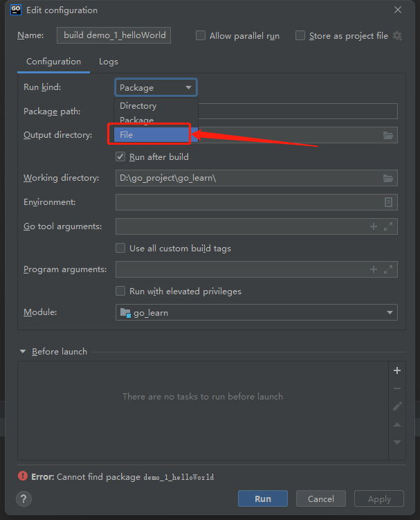Enable Allow parallel run
This screenshot has height=520, width=420.
coord(201,35)
